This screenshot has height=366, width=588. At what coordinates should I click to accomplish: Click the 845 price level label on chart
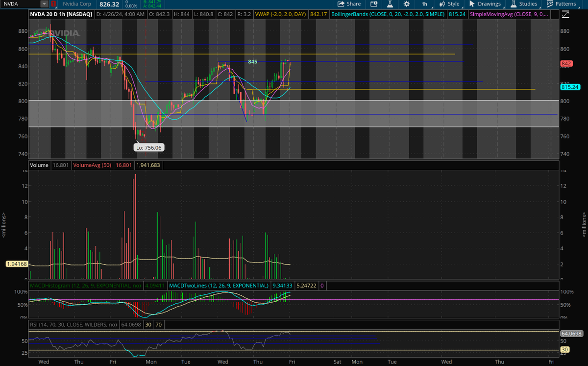click(252, 62)
